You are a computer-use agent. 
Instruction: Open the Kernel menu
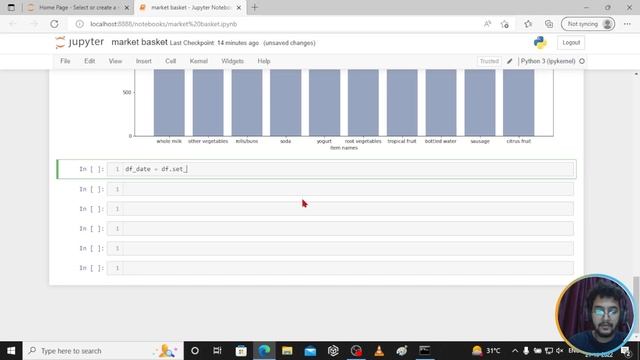(199, 61)
